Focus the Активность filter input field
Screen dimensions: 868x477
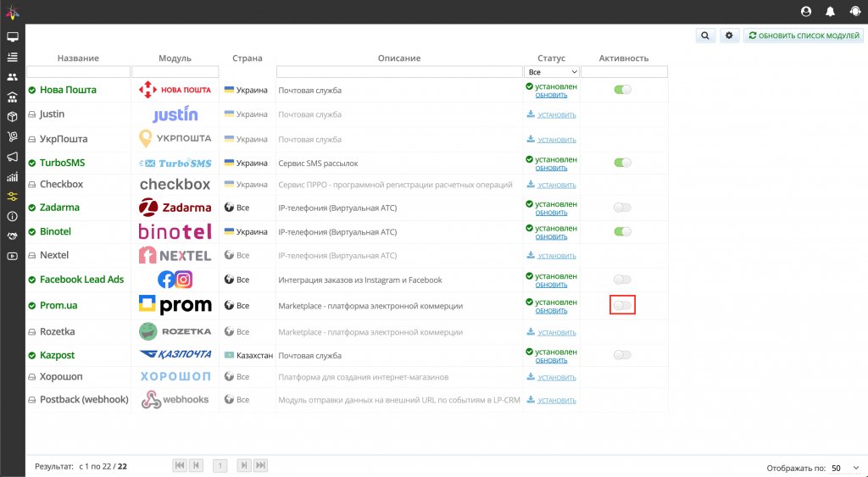624,72
